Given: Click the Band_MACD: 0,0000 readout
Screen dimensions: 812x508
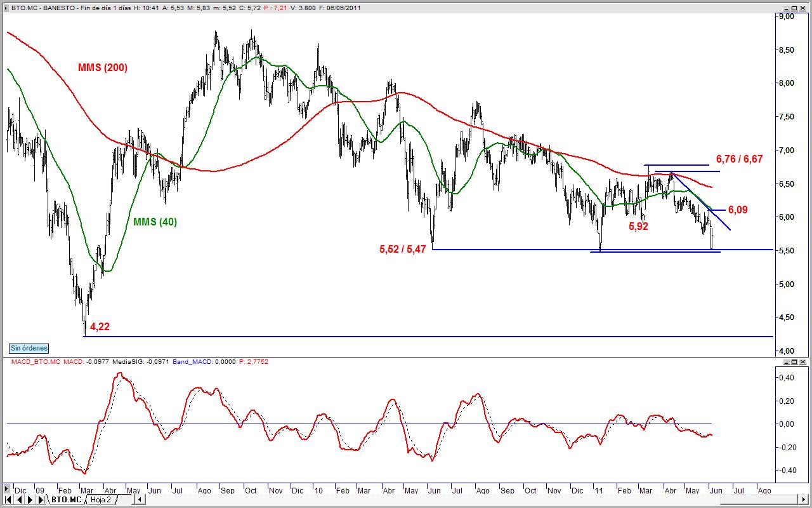Looking at the screenshot, I should click(205, 361).
